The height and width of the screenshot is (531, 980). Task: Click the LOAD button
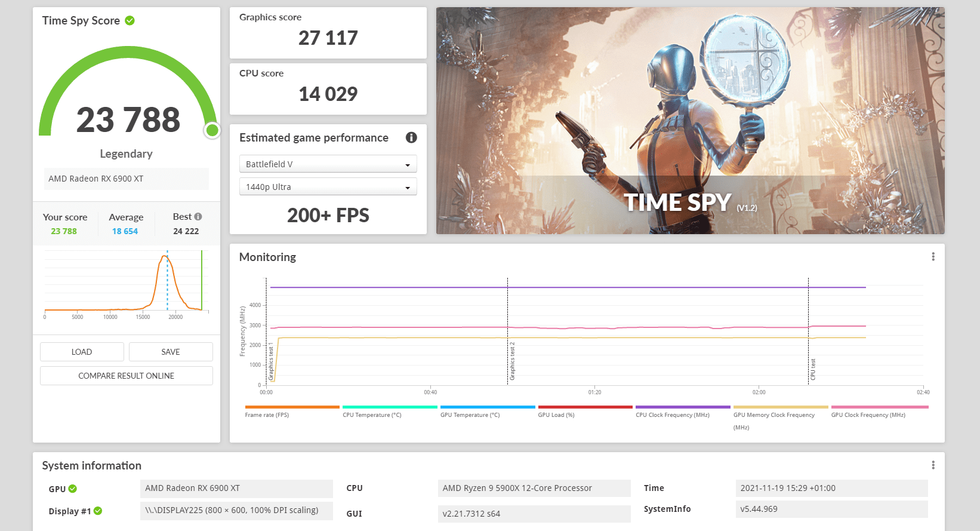pos(82,352)
